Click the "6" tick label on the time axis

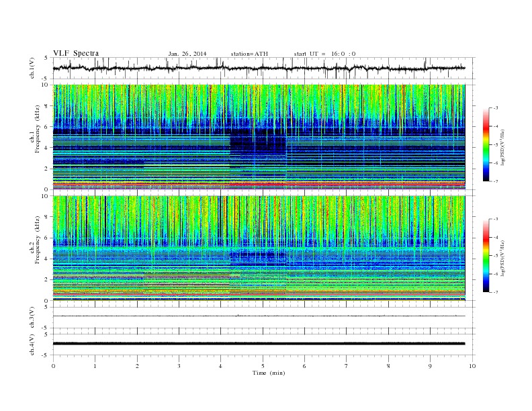[304, 366]
